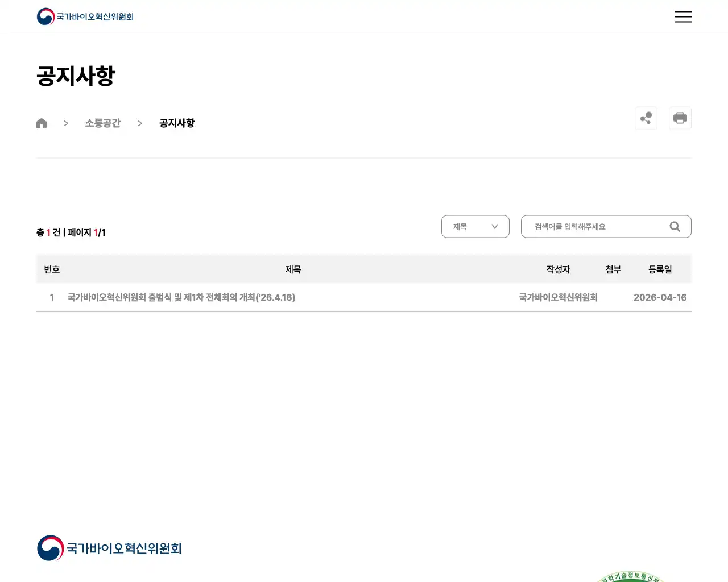Viewport: 728px width, 582px height.
Task: Click the 첨부 column header
Action: tap(613, 269)
